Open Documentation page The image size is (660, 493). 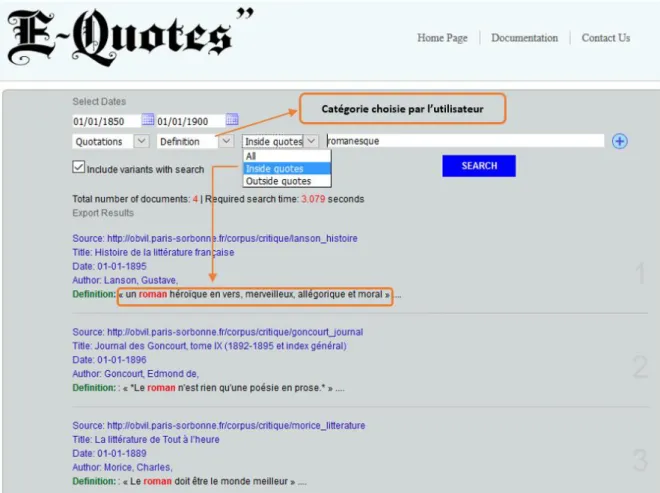524,38
